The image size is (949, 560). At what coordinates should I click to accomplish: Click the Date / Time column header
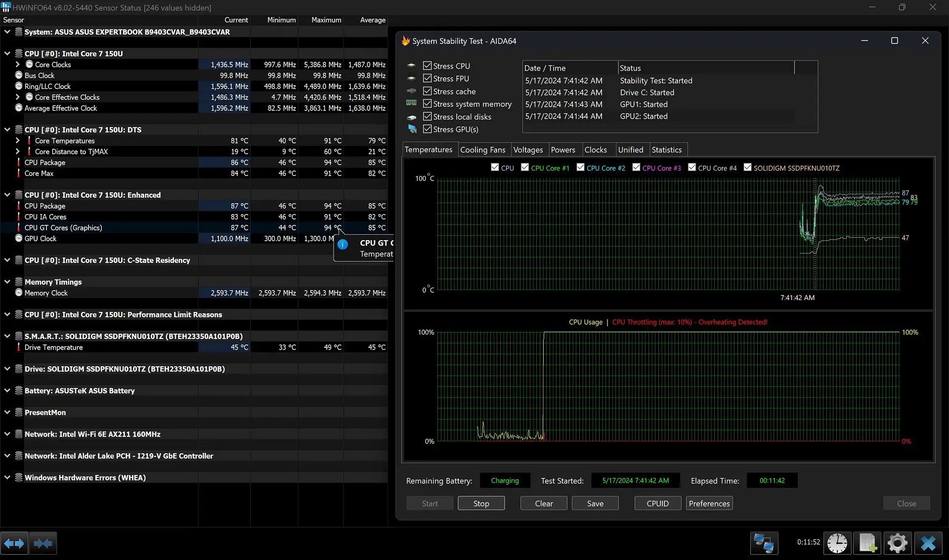coord(570,68)
